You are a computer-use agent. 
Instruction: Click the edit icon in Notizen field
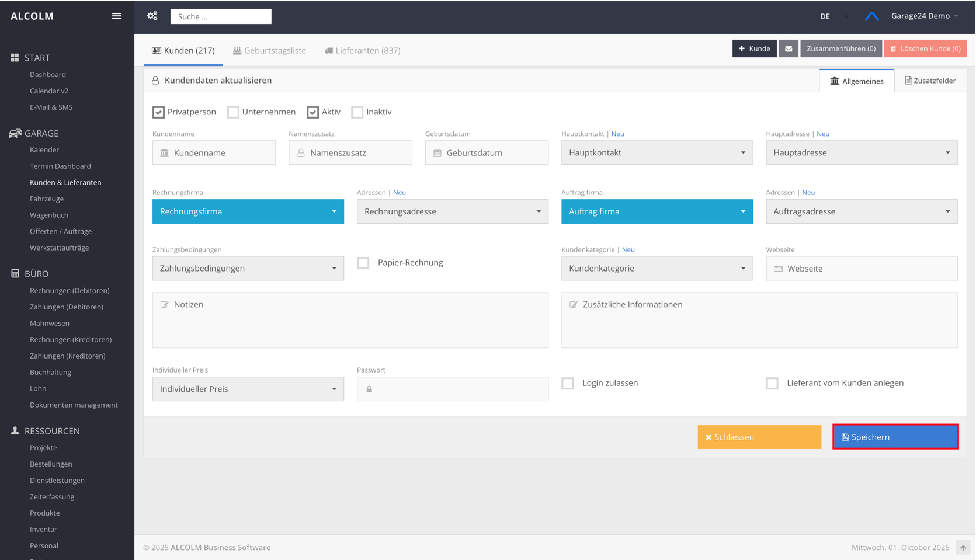pyautogui.click(x=165, y=305)
